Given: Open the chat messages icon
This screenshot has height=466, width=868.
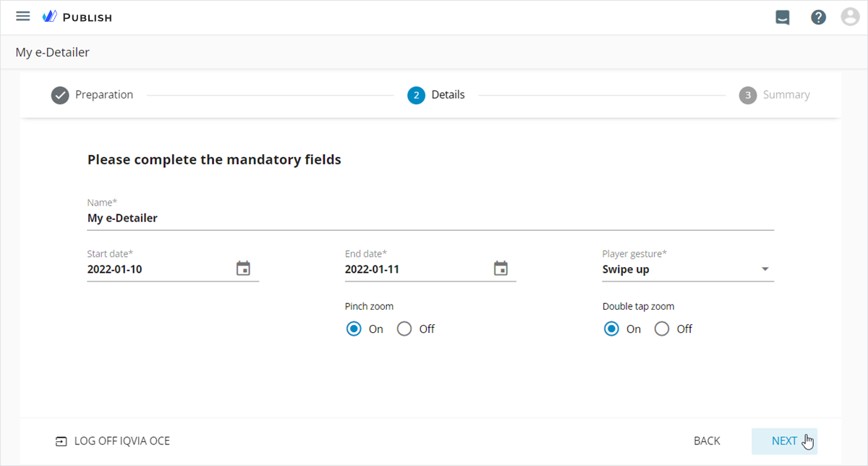Looking at the screenshot, I should point(782,17).
